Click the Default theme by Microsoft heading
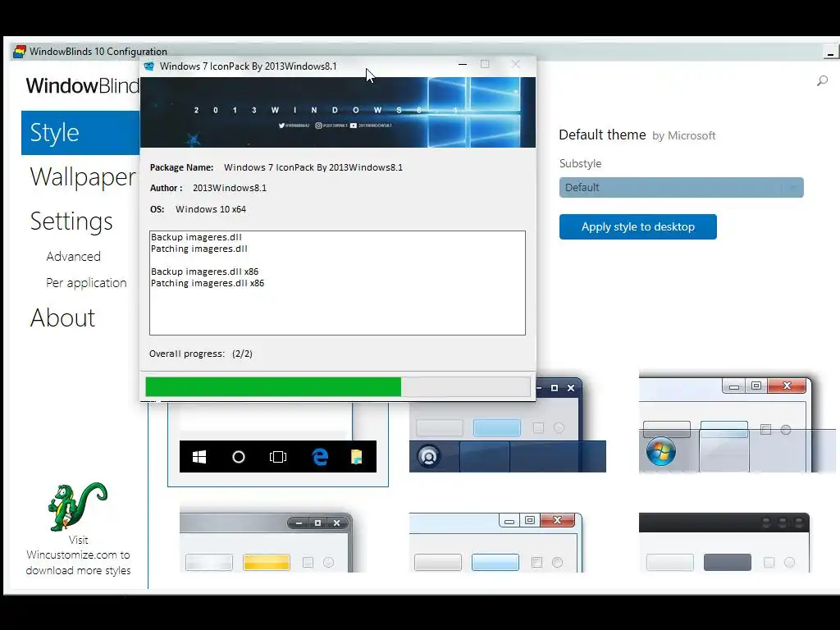The image size is (840, 630). (637, 135)
